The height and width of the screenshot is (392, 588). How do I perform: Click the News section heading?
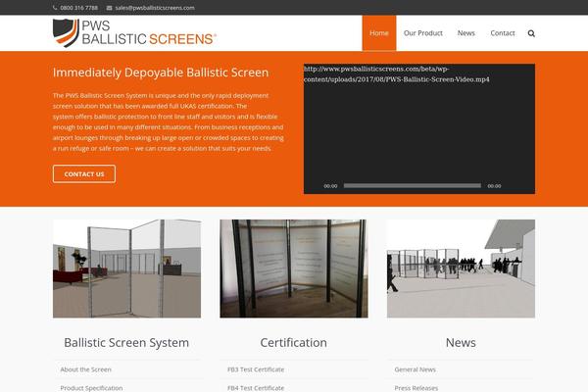pos(461,342)
